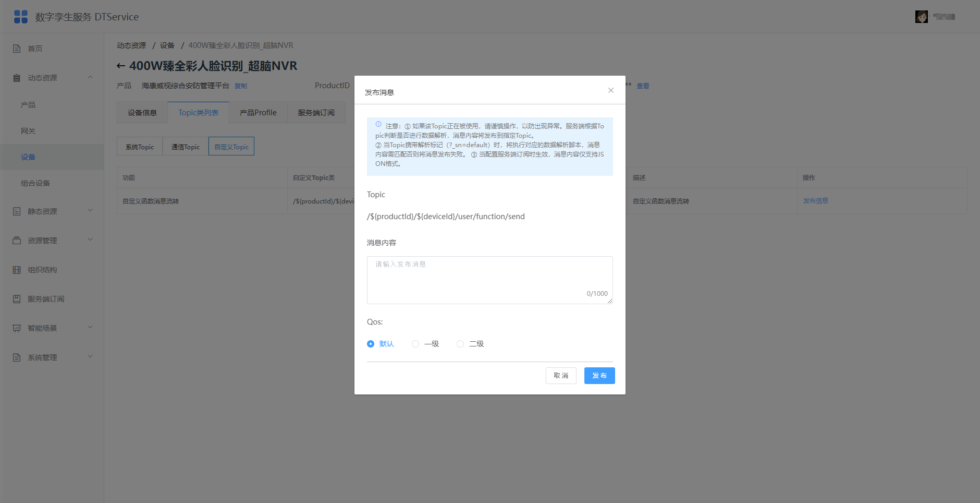Open the 产品Profile tab
The height and width of the screenshot is (503, 980).
[x=258, y=113]
